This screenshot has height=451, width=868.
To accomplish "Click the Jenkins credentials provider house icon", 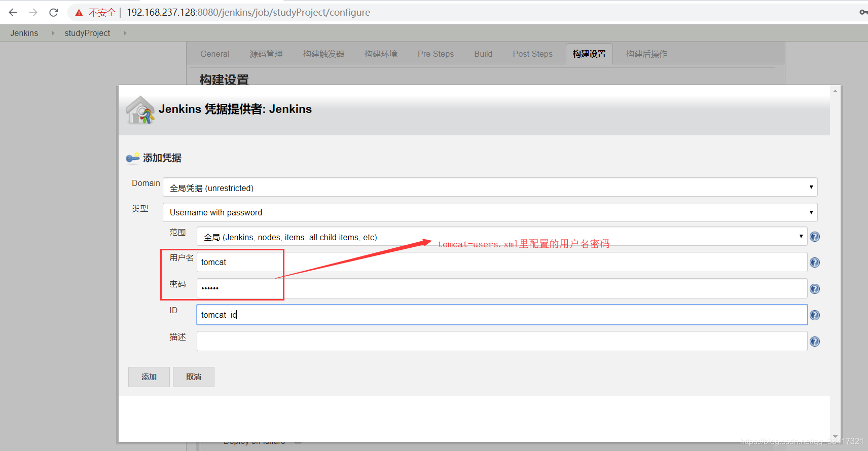I will pyautogui.click(x=140, y=110).
